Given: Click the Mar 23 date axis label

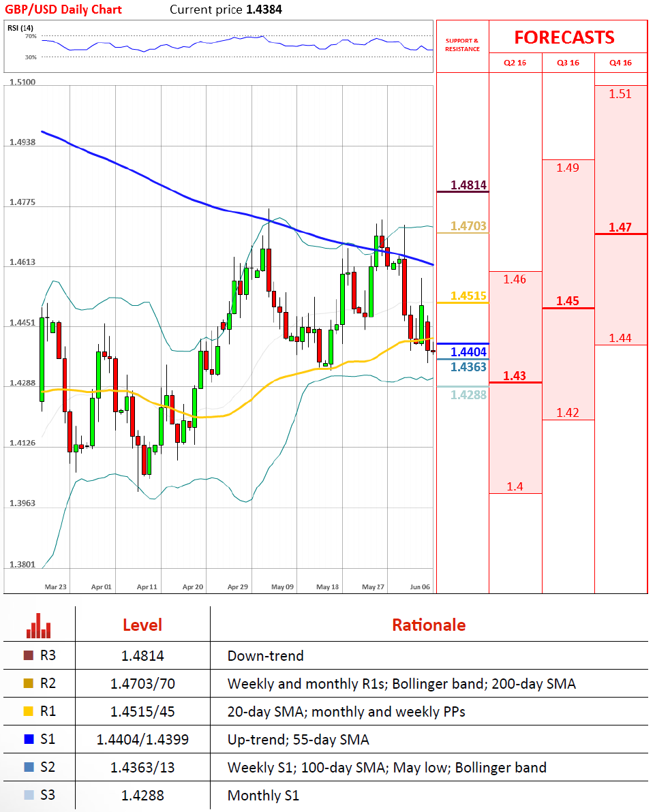Looking at the screenshot, I should coord(55,587).
